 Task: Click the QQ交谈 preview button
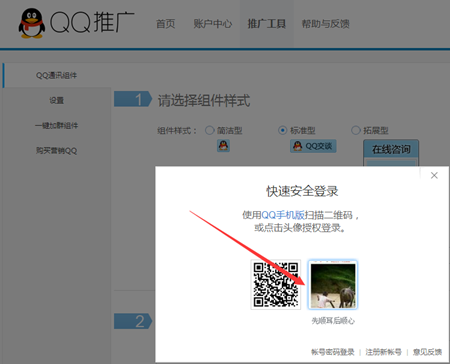coord(313,146)
